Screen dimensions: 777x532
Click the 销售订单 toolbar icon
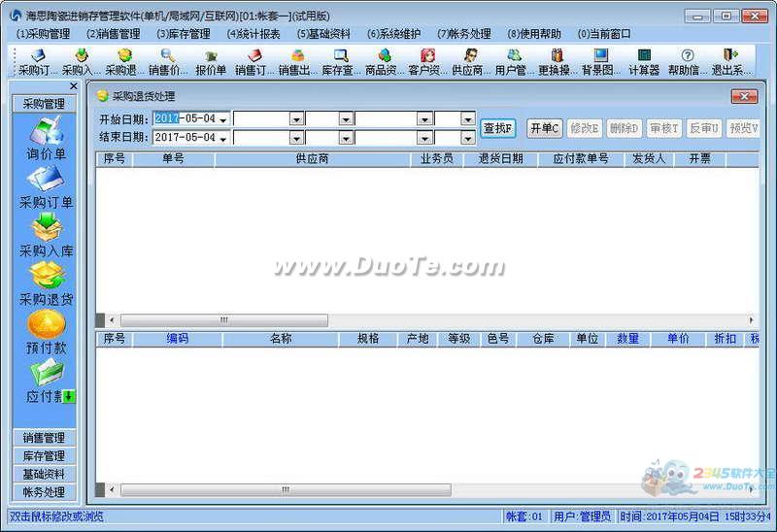pyautogui.click(x=253, y=62)
